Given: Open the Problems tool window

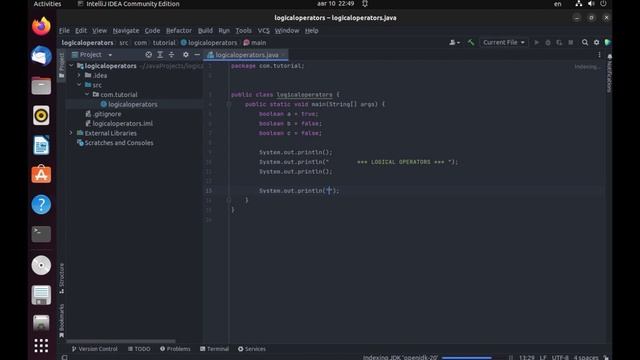Looking at the screenshot, I should tap(175, 349).
